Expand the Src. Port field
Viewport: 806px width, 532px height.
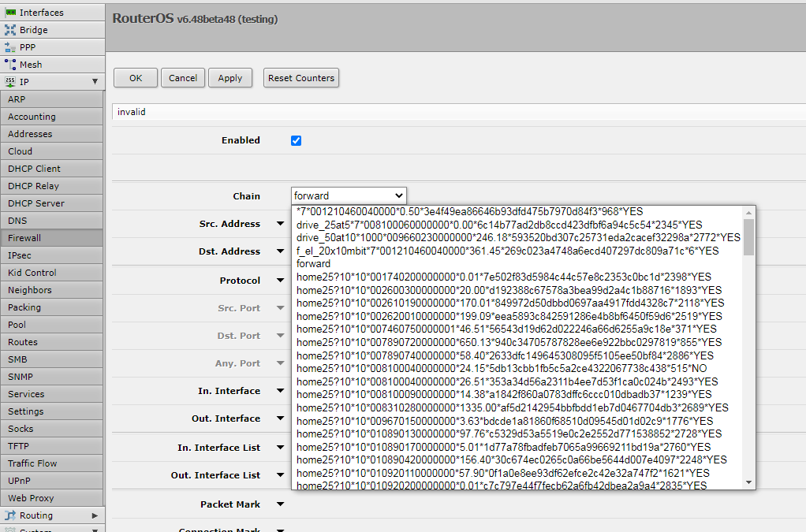point(280,308)
